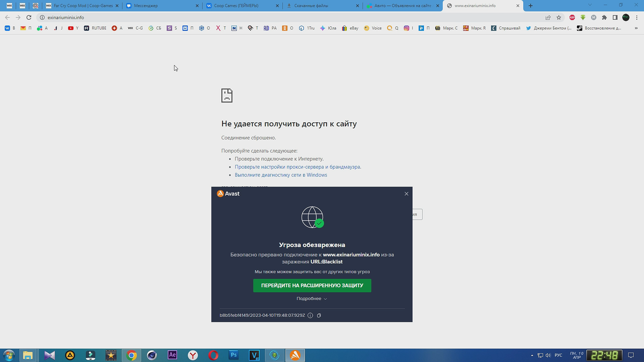Viewport: 644px width, 362px height.
Task: Click the address bar with exinariuminix.info
Action: point(290,17)
